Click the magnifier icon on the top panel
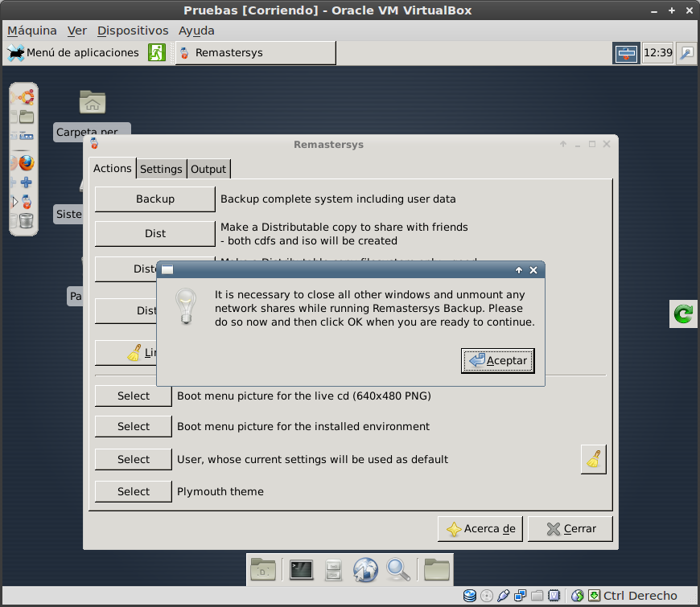 coord(686,52)
